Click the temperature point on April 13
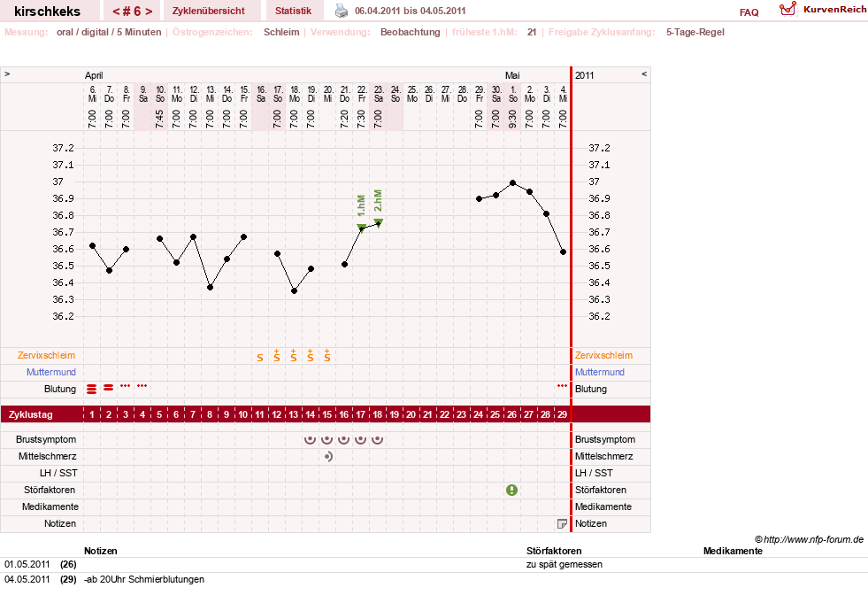Viewport: 868px width, 603px height. coord(210,287)
